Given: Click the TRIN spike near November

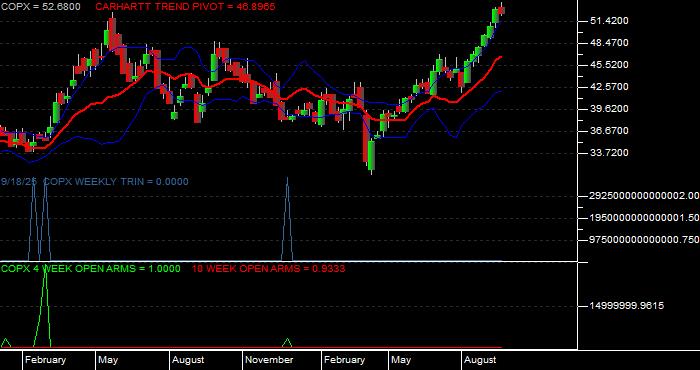Looking at the screenshot, I should coord(287,219).
